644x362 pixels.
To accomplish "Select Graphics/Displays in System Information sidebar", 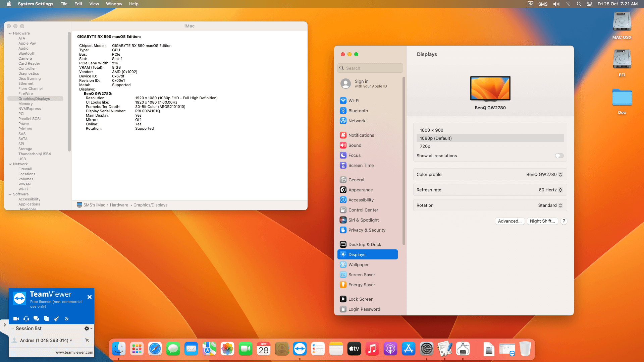I will point(34,99).
